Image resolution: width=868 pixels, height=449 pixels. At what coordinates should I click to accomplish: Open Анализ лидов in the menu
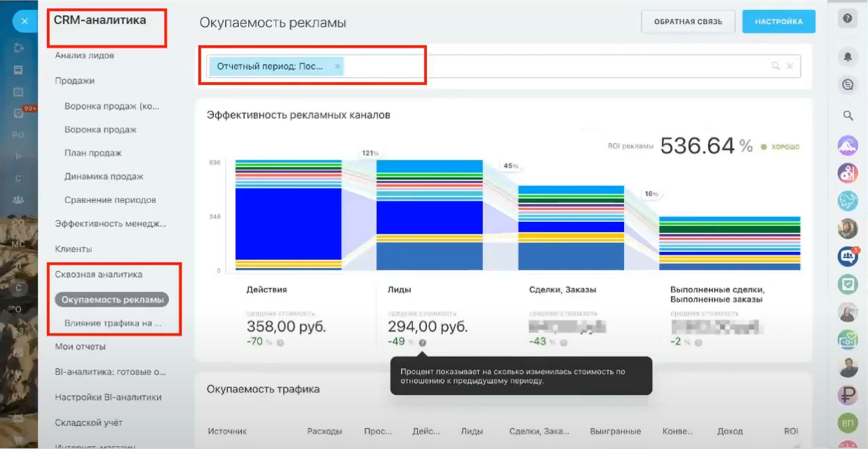(x=85, y=55)
